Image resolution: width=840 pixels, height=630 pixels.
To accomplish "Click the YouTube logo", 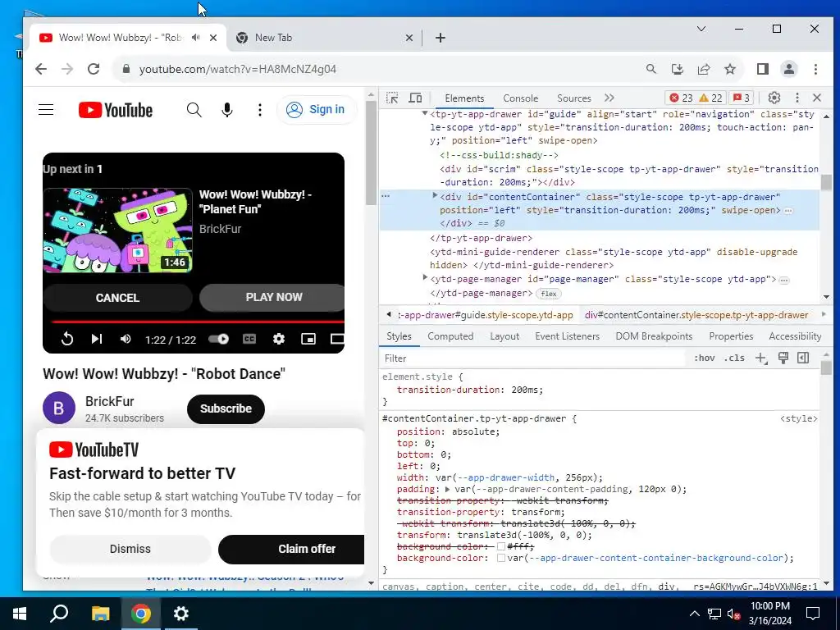I will point(115,110).
